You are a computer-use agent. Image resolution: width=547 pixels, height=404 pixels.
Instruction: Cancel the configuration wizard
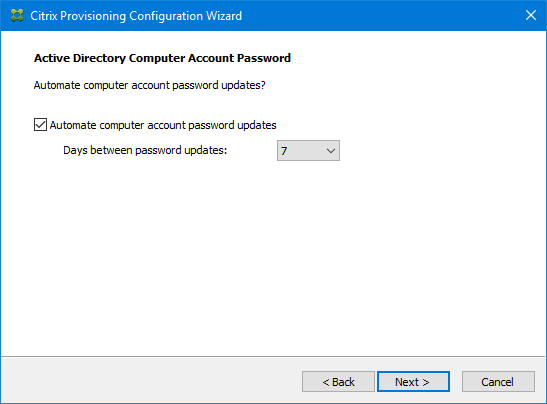pyautogui.click(x=498, y=382)
